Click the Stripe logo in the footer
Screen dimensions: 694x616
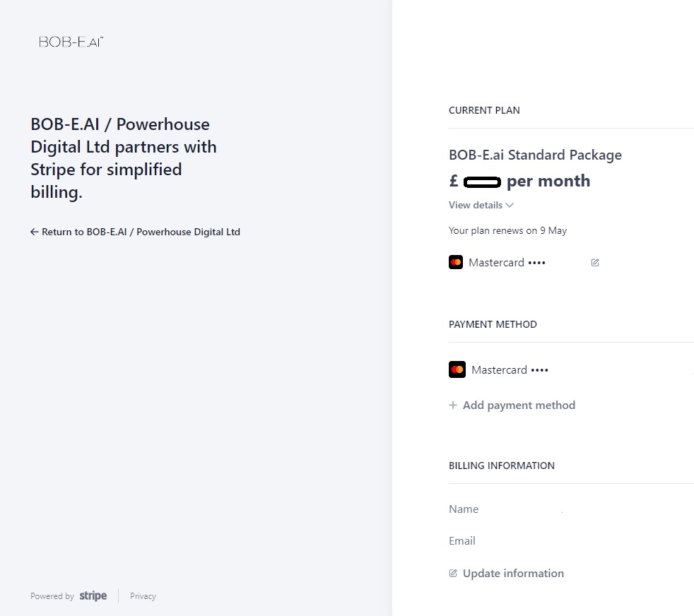click(x=93, y=596)
